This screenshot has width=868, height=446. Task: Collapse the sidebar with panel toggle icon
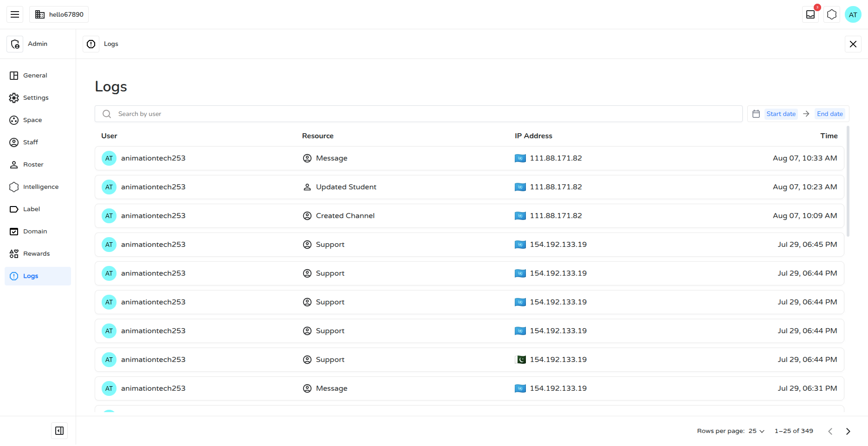click(x=59, y=431)
